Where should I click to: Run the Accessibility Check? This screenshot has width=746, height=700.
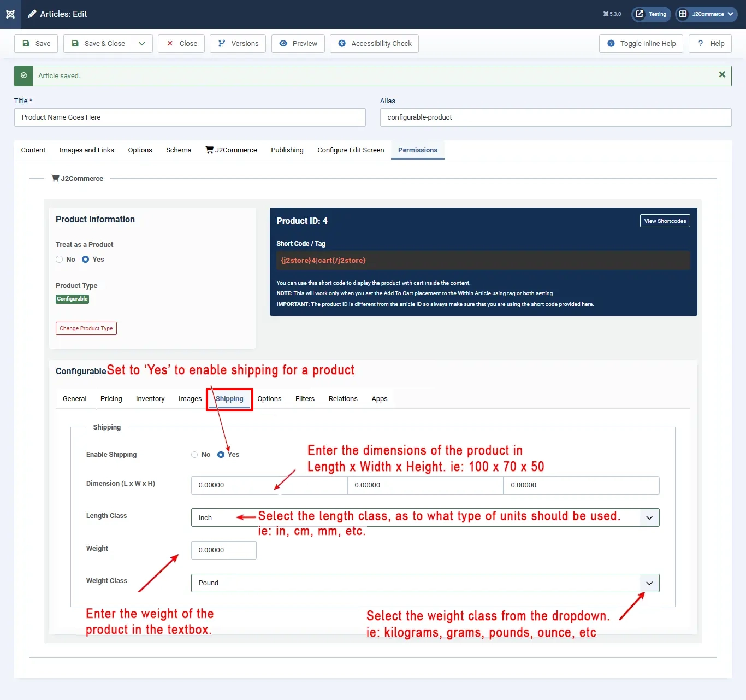tap(375, 44)
